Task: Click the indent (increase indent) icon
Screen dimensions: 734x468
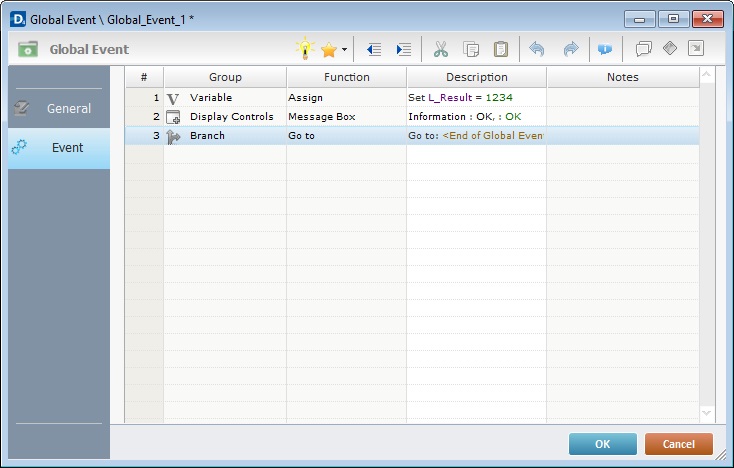Action: pyautogui.click(x=403, y=49)
